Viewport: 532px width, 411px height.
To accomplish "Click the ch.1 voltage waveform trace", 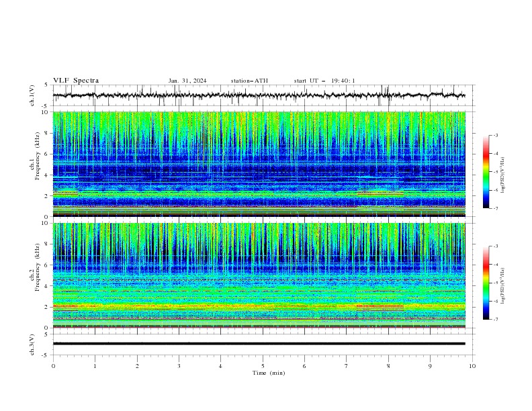I will (259, 95).
